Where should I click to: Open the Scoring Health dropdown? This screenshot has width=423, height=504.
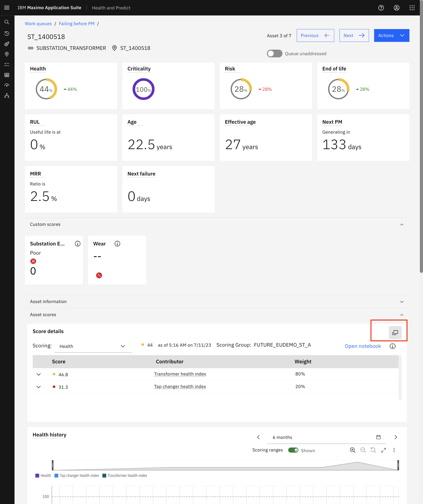pos(93,346)
